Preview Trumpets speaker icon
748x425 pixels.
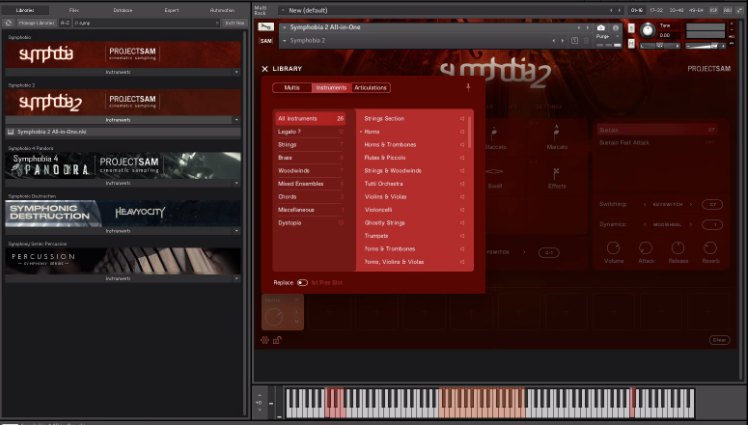coord(462,236)
